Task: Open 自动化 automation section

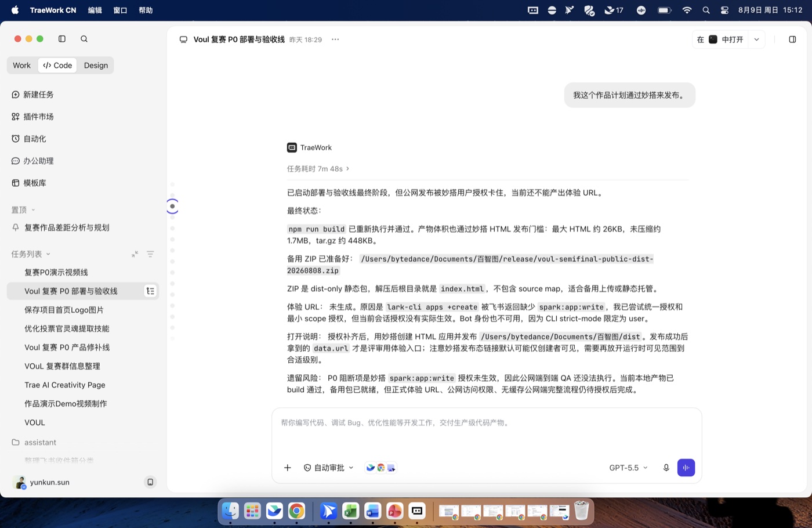Action: point(29,139)
